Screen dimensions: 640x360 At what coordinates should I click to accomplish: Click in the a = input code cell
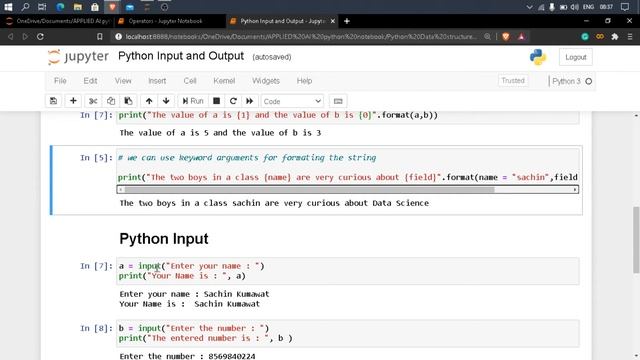click(347, 271)
